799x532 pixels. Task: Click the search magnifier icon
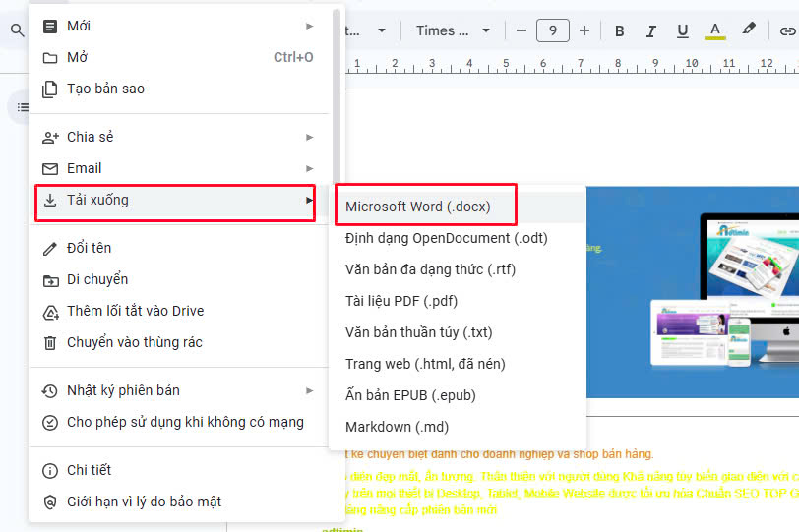coord(18,30)
